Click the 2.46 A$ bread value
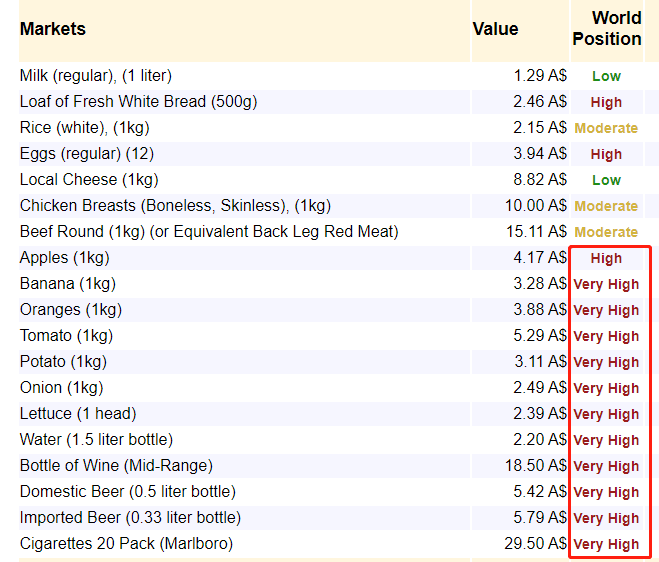The height and width of the screenshot is (562, 659). coord(540,102)
